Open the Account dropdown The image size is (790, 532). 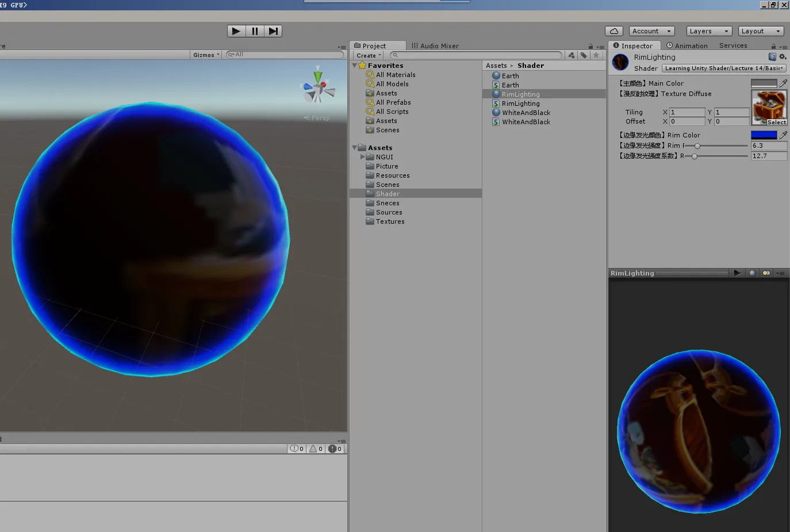pyautogui.click(x=651, y=31)
